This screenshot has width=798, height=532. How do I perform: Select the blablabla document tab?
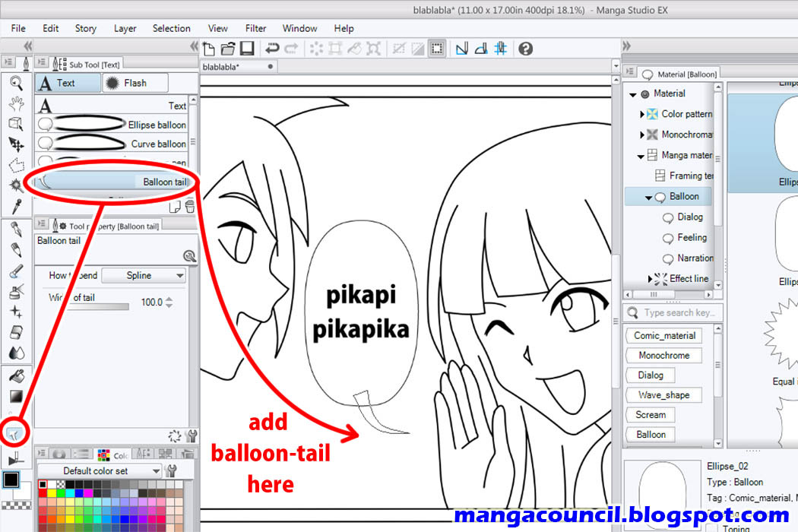(x=238, y=67)
